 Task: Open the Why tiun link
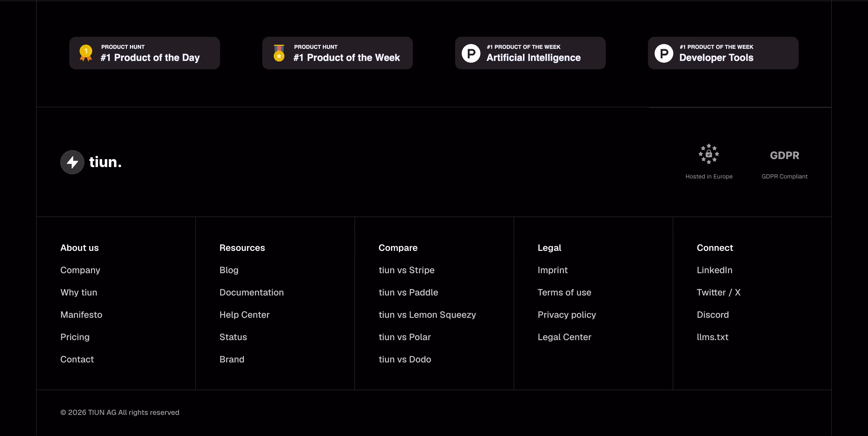[x=79, y=292]
